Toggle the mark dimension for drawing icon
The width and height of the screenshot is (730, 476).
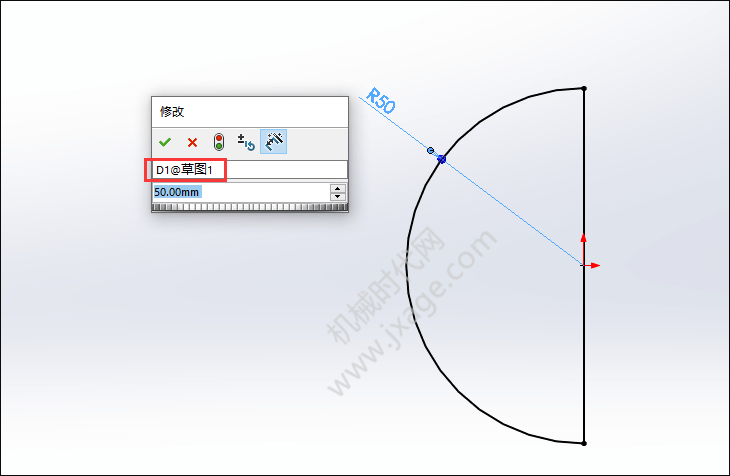(274, 142)
